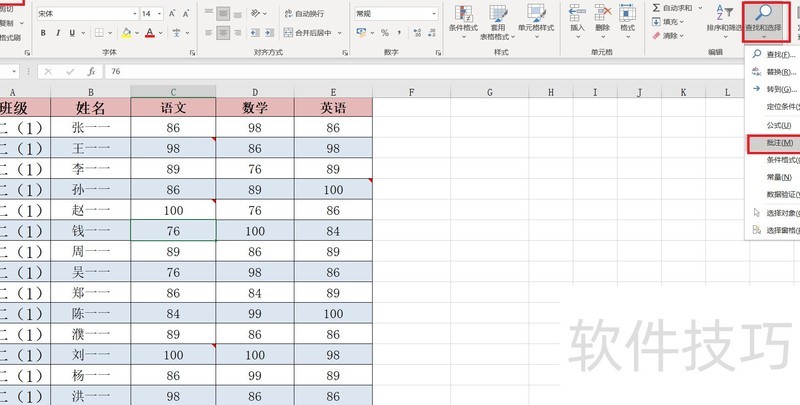Toggle middle vertical alignment

(x=223, y=13)
